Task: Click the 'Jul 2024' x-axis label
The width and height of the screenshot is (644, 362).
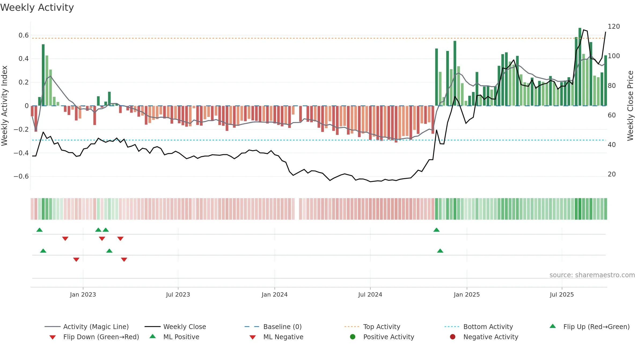Action: (x=370, y=295)
